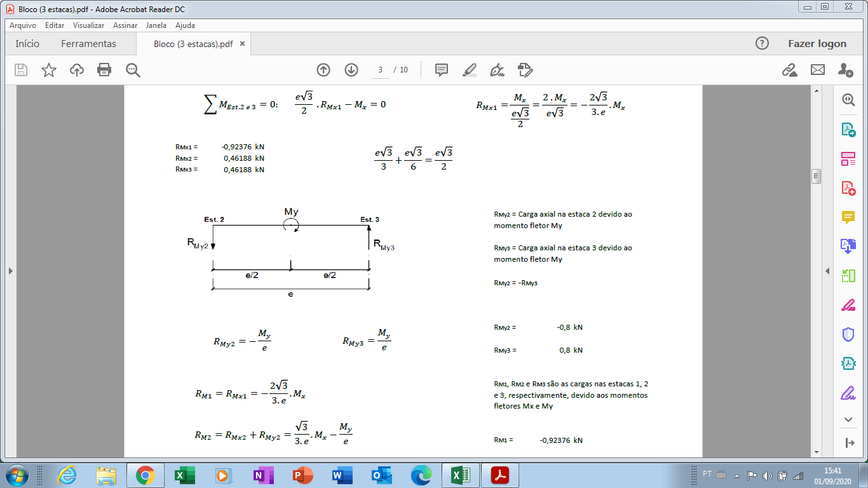This screenshot has width=868, height=488.
Task: Click the value '-0,8 kN' beside RMy2
Action: point(569,328)
